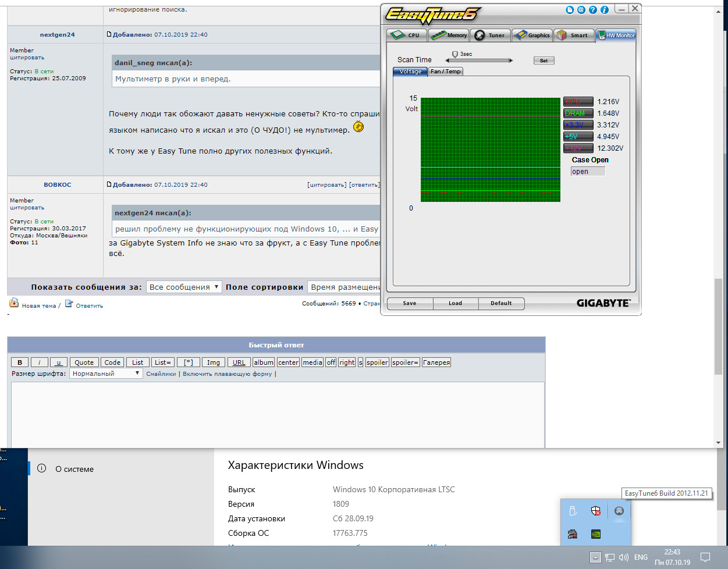Viewport: 728px width, 569px height.
Task: Open the CPU tab in EasyTune6
Action: point(407,35)
